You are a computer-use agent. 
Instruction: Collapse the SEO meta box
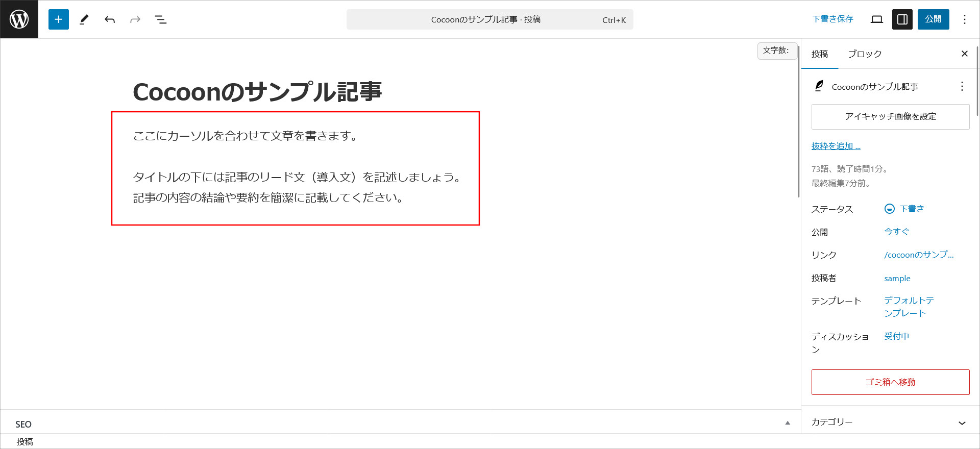pyautogui.click(x=787, y=423)
